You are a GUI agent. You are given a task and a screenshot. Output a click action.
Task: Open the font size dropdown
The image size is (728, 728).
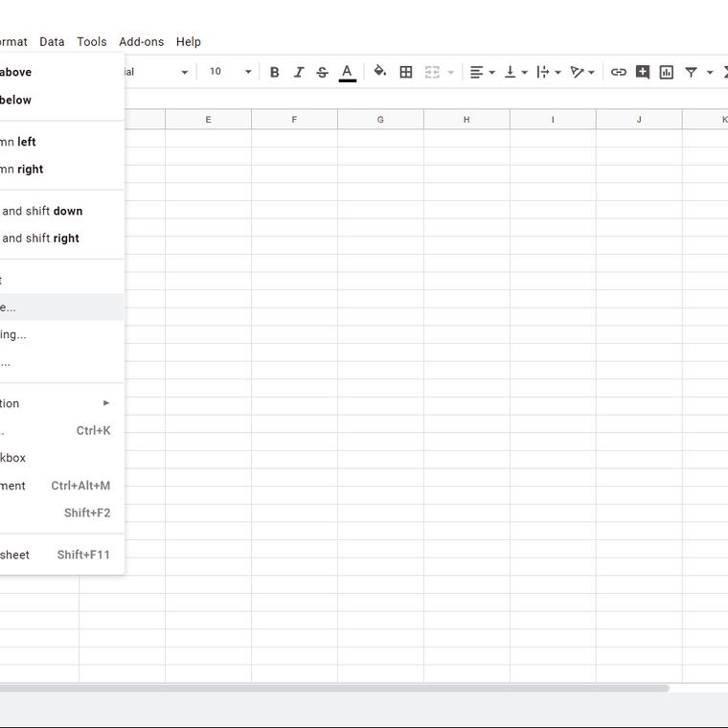tap(230, 72)
